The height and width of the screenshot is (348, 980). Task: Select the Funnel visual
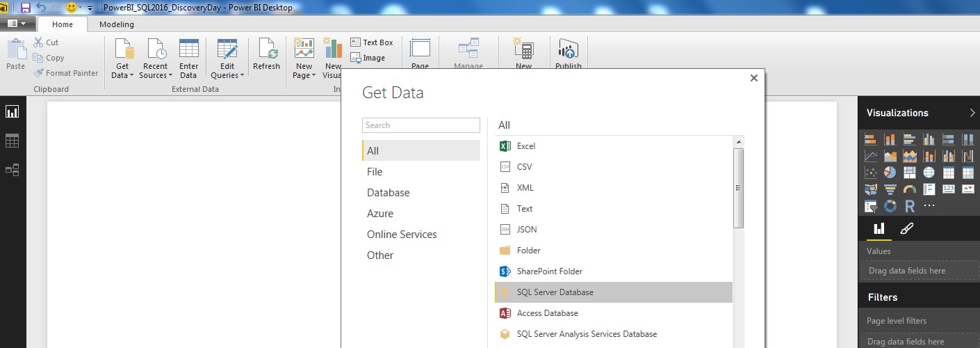(890, 189)
